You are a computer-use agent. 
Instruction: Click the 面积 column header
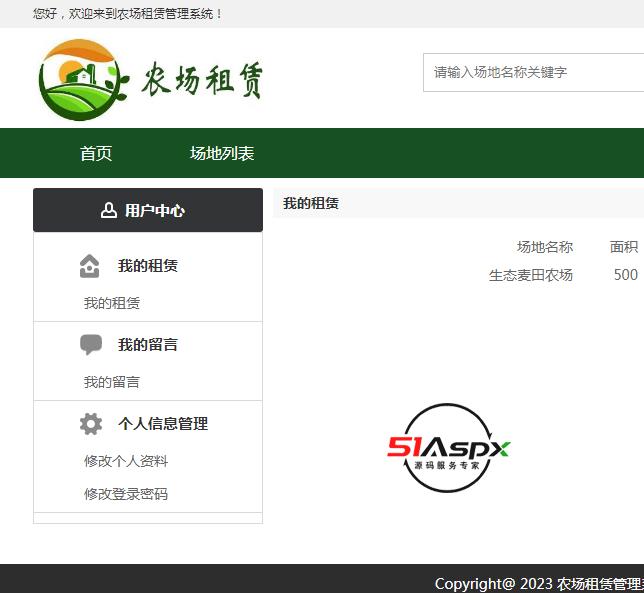click(624, 247)
